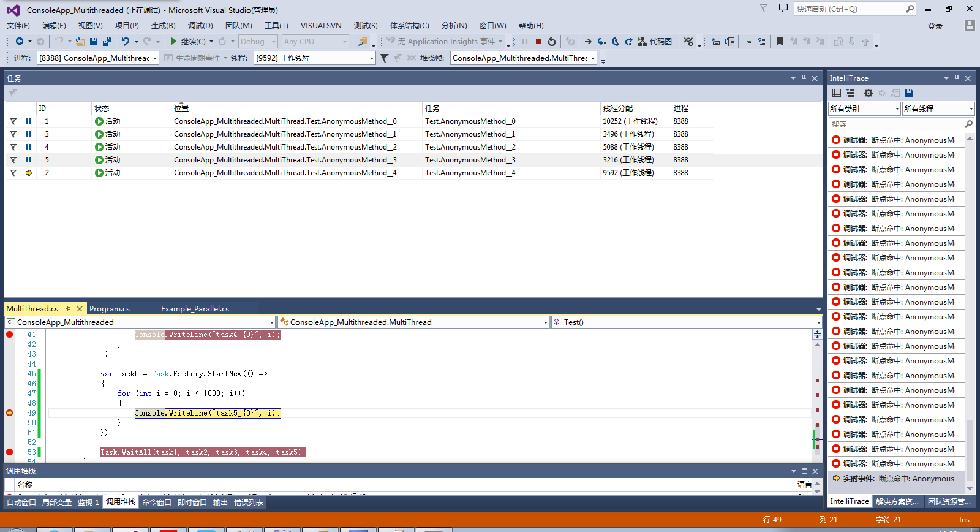Switch to the Example_Parallel.cs tab
Viewport: 980px width, 532px height.
click(195, 309)
